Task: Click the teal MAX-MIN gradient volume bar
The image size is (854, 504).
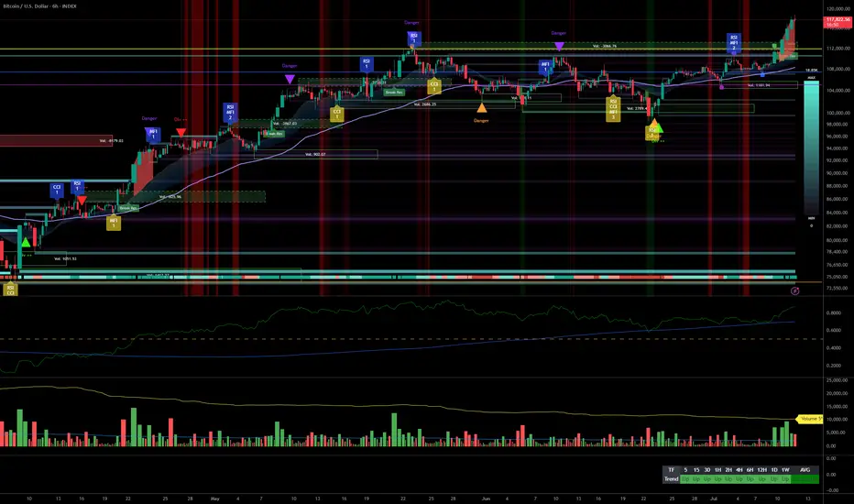Action: click(811, 148)
